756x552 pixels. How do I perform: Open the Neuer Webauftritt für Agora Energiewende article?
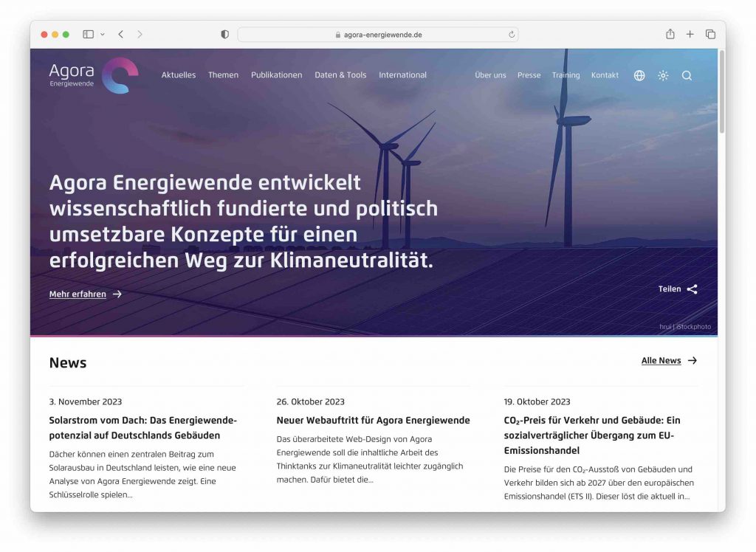tap(373, 421)
